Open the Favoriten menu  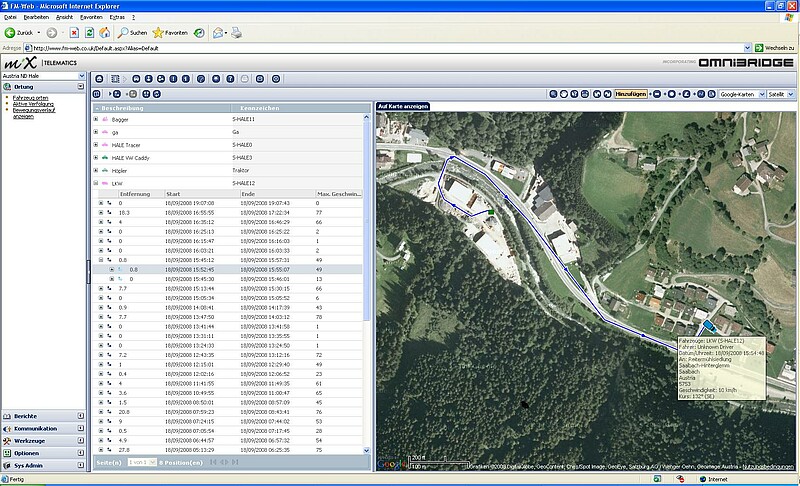coord(91,17)
